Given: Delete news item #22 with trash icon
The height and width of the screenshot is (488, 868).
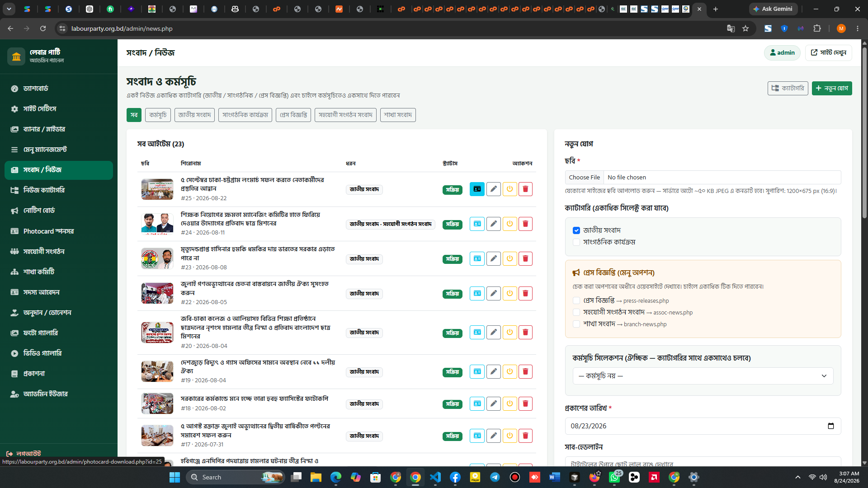Looking at the screenshot, I should point(525,293).
